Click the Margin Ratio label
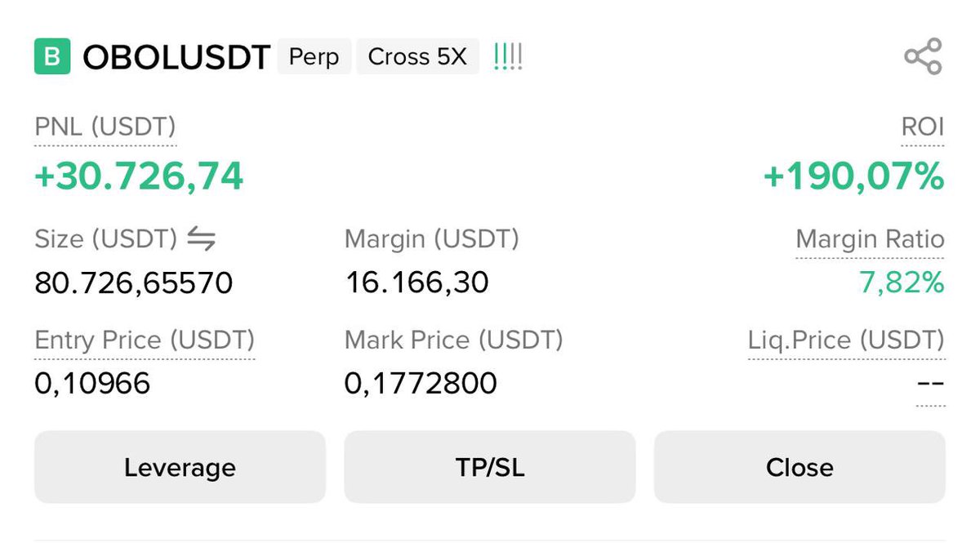 [870, 239]
